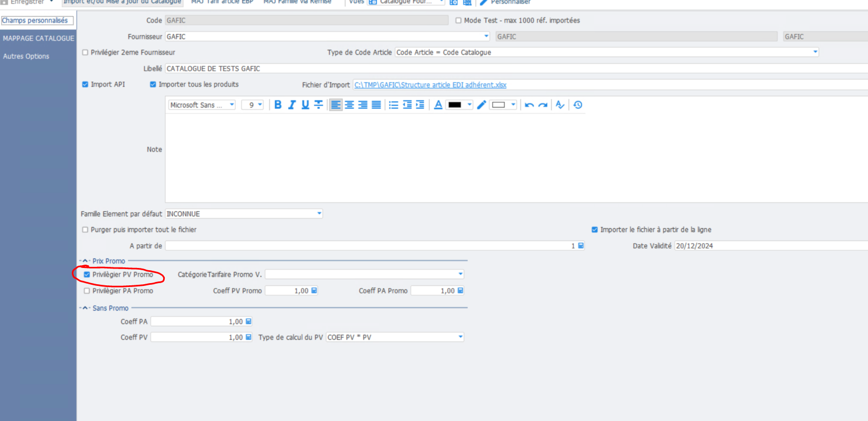The width and height of the screenshot is (868, 421).
Task: Open the spell check tool icon
Action: click(559, 105)
